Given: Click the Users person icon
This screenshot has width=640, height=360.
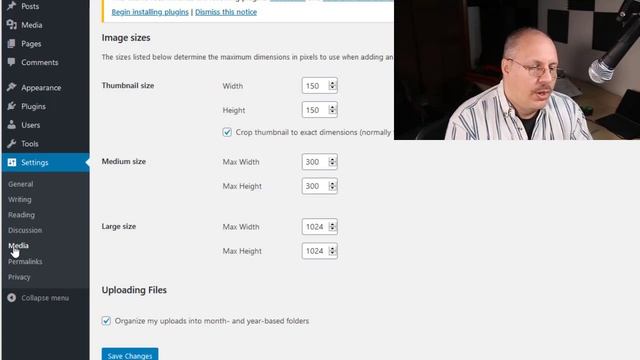Looking at the screenshot, I should [x=11, y=124].
